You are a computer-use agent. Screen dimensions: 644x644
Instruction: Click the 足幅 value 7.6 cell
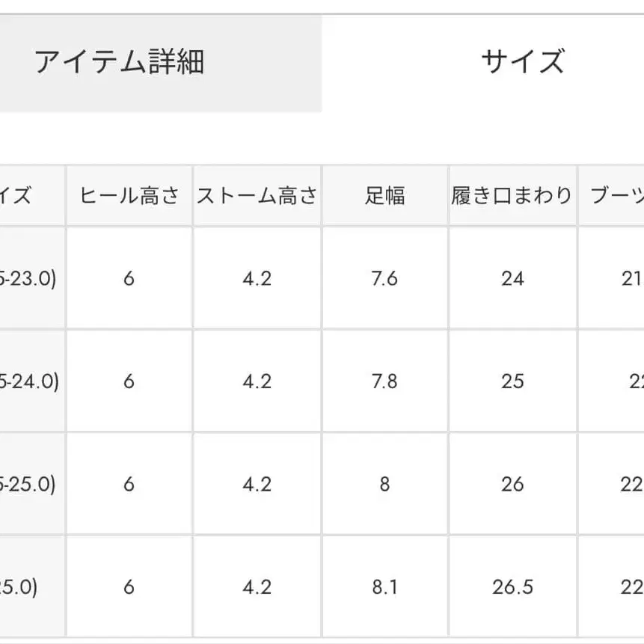384,278
